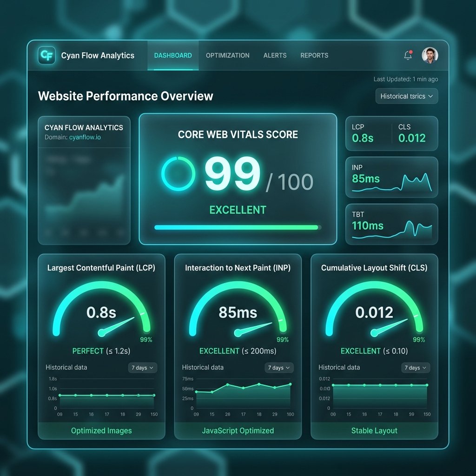Click the EXCELLENT (≤ 200ms) label
Screen dimensions: 476x476
tap(238, 351)
